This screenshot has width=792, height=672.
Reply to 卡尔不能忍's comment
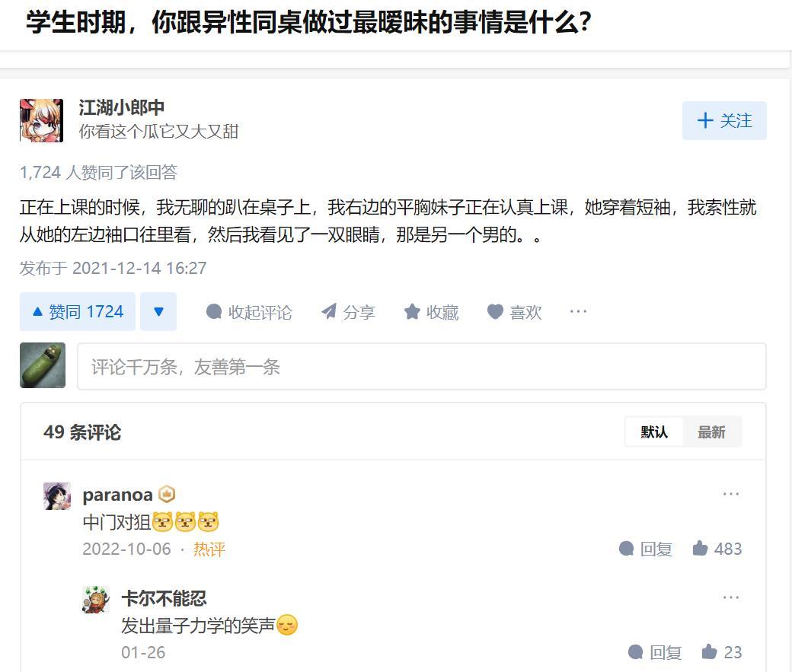coord(655,651)
